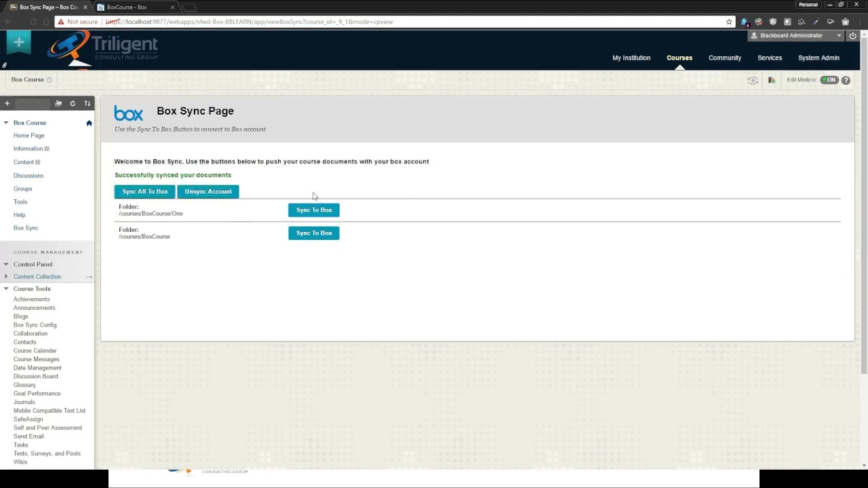Image resolution: width=868 pixels, height=488 pixels.
Task: Refresh the course menu
Action: coord(73,104)
